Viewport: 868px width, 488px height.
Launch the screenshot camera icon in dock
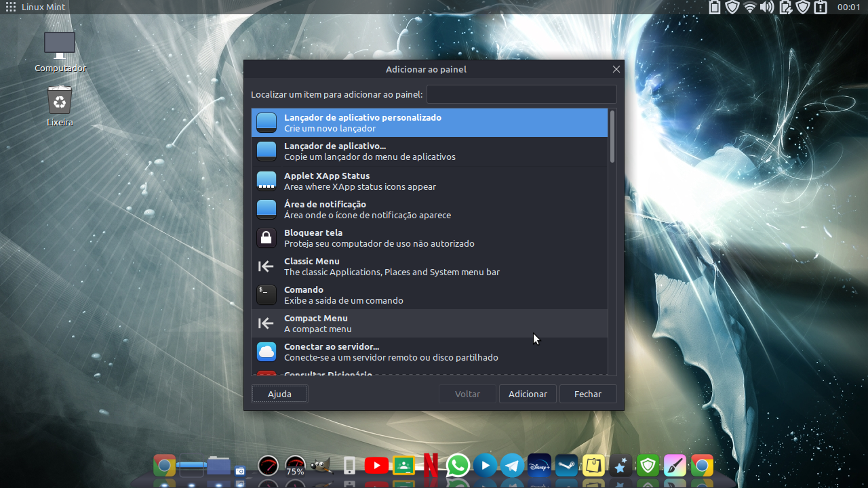(x=240, y=470)
